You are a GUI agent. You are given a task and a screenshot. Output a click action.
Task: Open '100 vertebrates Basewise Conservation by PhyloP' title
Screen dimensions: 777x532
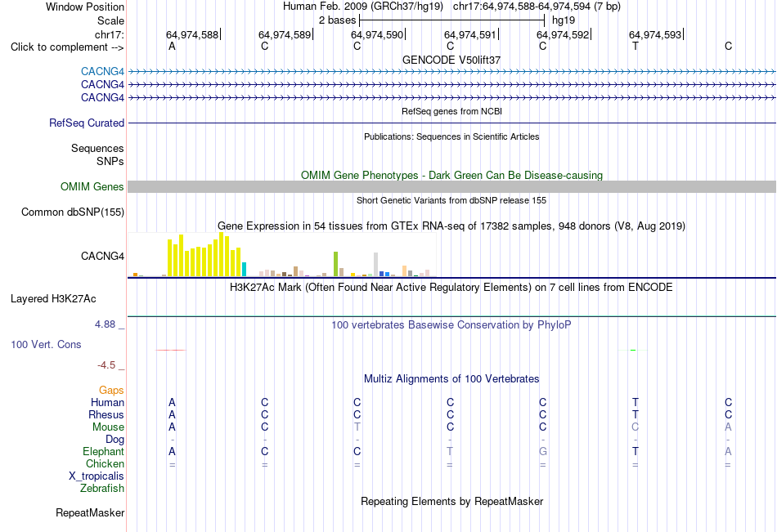(451, 325)
